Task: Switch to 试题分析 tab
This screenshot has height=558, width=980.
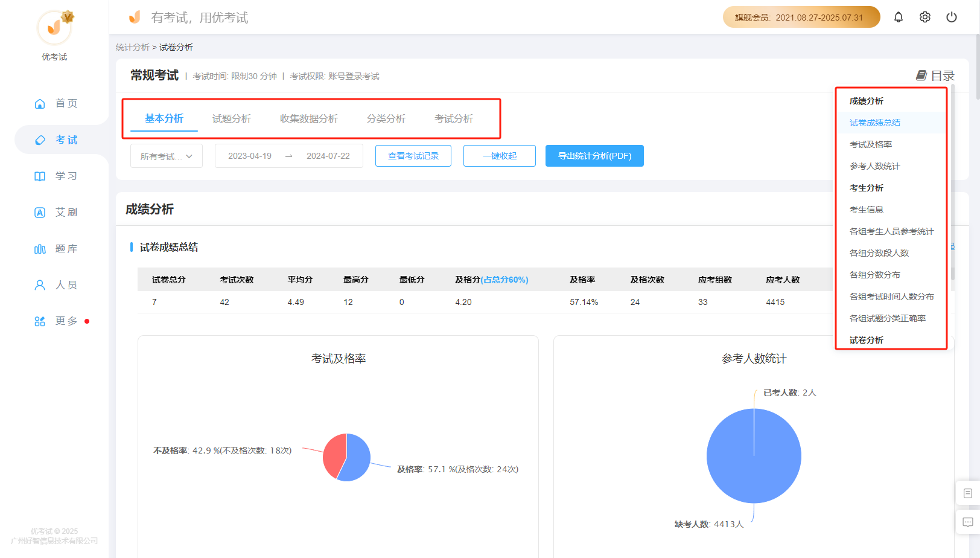Action: [232, 118]
